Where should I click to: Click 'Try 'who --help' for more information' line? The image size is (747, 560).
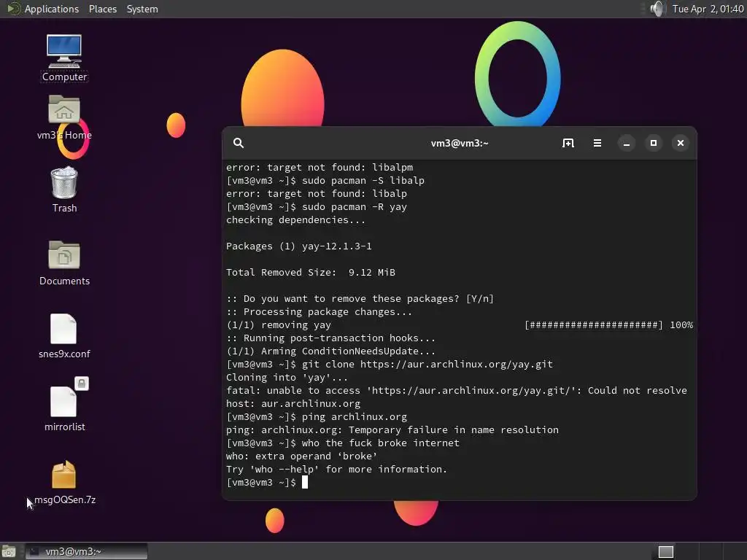tap(337, 469)
